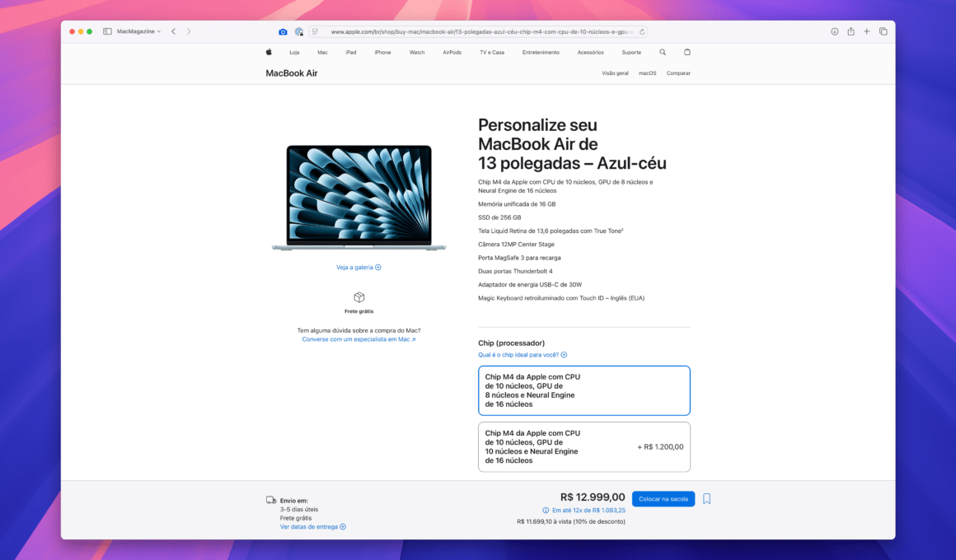This screenshot has height=560, width=956.
Task: Click the + R$ 1.200,00 price label
Action: tap(660, 447)
